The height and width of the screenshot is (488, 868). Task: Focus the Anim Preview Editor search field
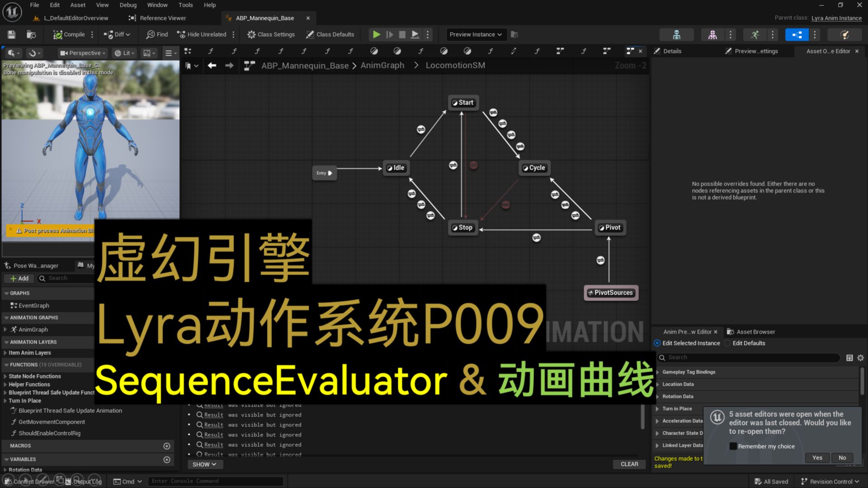click(749, 358)
